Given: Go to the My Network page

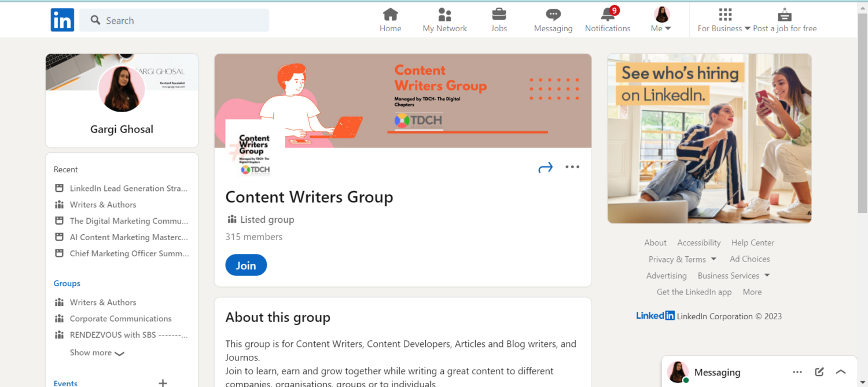Looking at the screenshot, I should pos(444,20).
